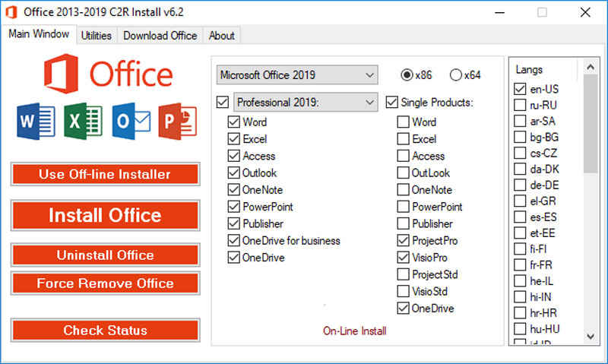Select the x86 architecture radio button

(x=407, y=74)
